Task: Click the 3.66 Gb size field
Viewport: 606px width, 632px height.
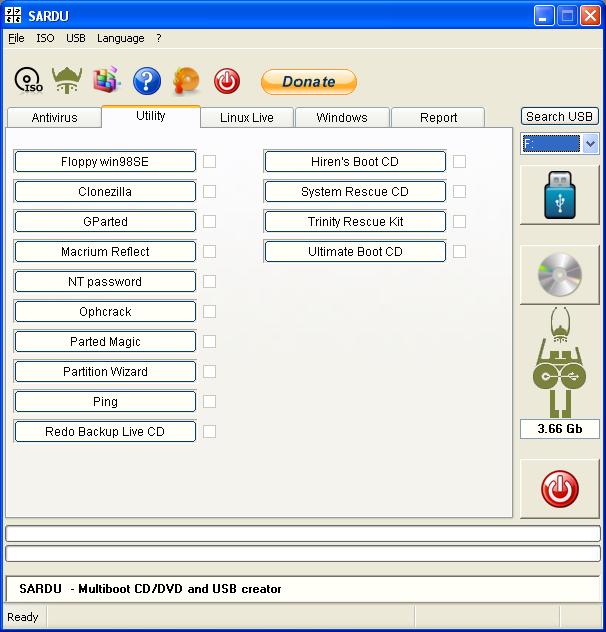Action: [560, 428]
